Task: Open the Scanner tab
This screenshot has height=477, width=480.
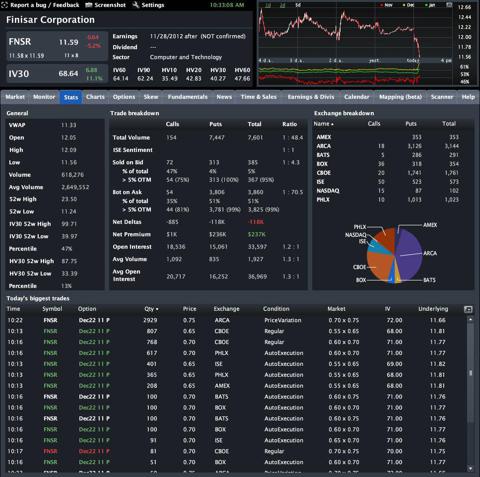Action: tap(442, 97)
